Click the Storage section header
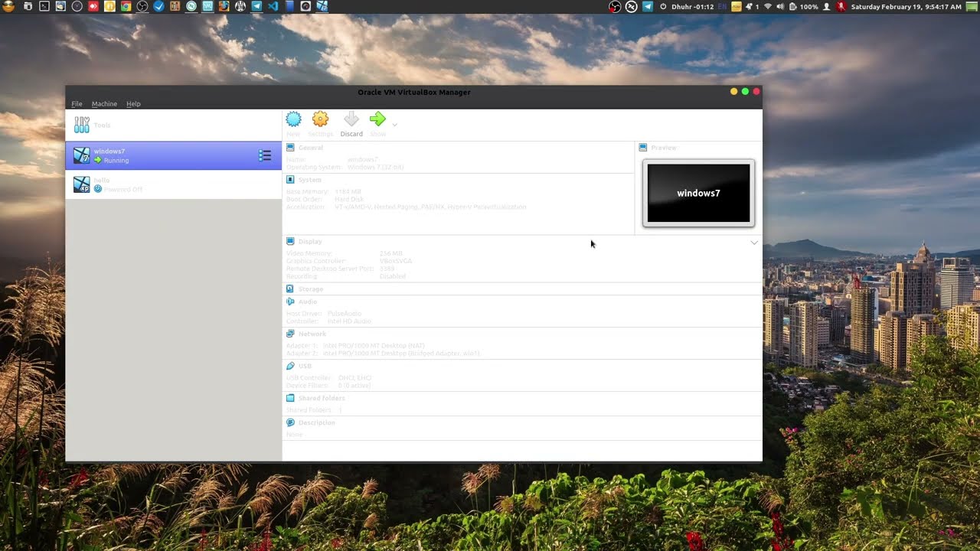This screenshot has width=980, height=551. point(311,289)
